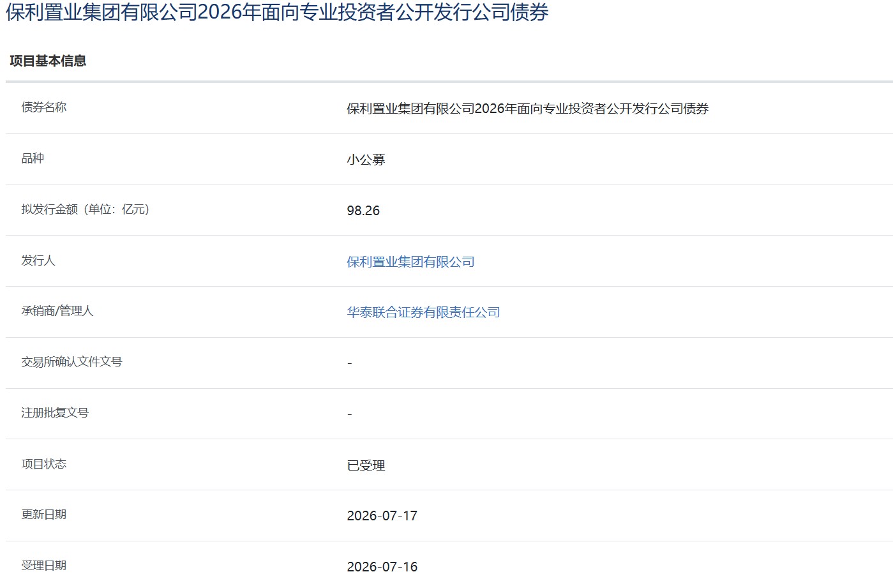The height and width of the screenshot is (588, 893).
Task: Click the 承销商/管理人 label
Action: 57,311
